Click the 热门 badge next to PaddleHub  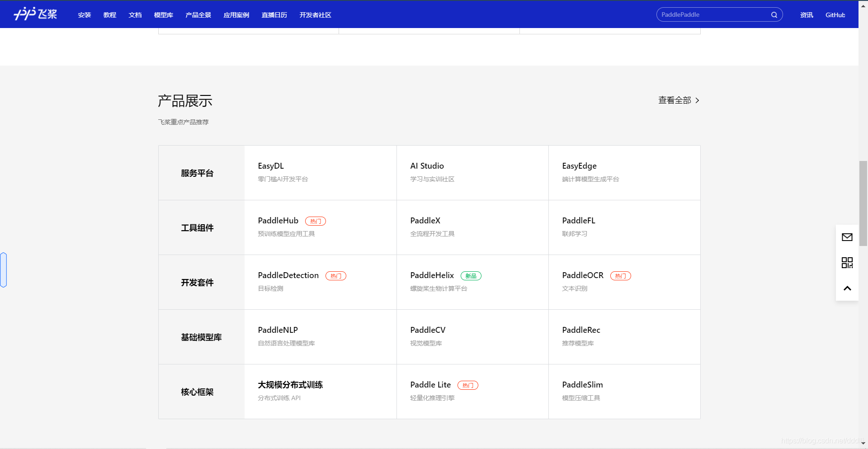coord(316,221)
